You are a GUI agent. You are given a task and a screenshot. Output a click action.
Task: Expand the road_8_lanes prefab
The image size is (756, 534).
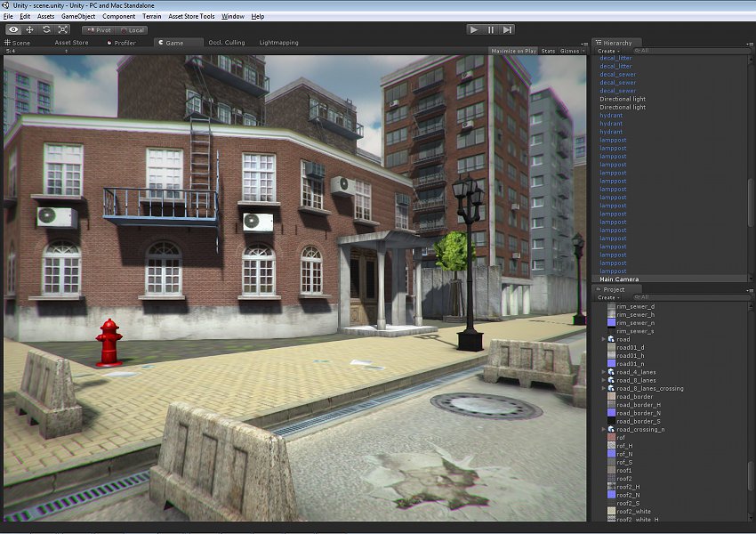click(x=603, y=380)
